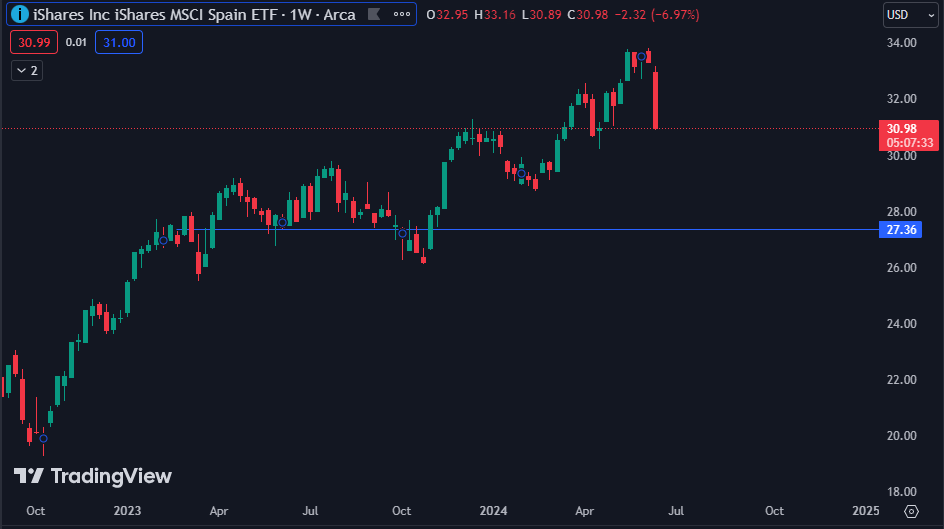944x529 pixels.
Task: Click the 26.00 price axis label
Action: [901, 268]
